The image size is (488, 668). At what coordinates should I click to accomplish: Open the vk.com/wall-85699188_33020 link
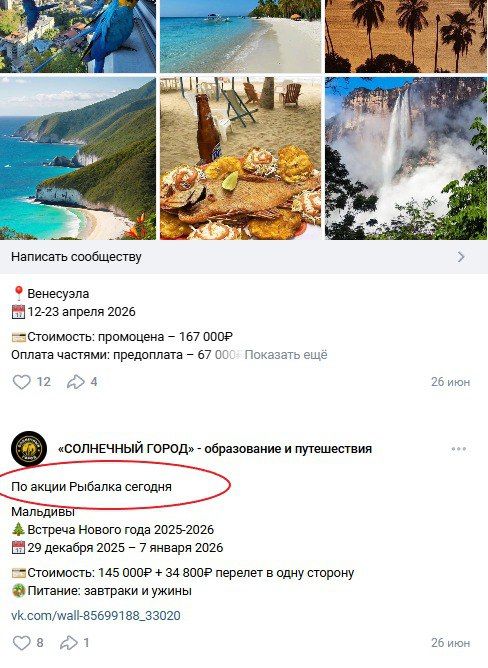click(96, 616)
